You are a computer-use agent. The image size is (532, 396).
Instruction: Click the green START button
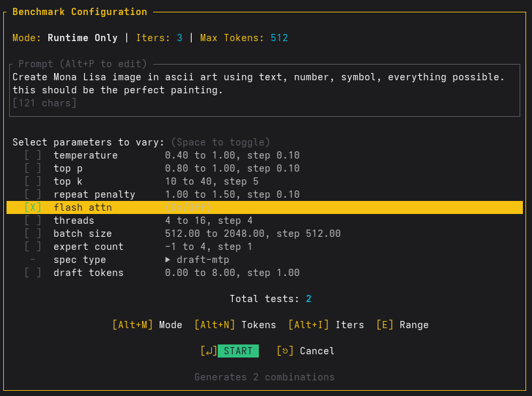coord(238,351)
